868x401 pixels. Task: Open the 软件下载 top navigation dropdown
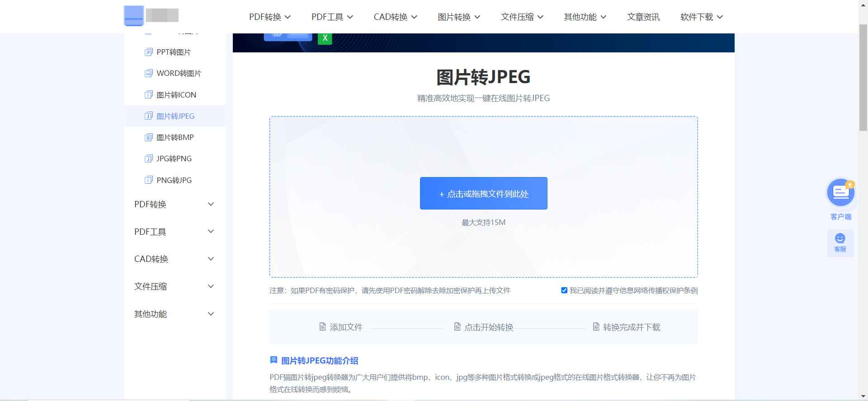[x=702, y=17]
